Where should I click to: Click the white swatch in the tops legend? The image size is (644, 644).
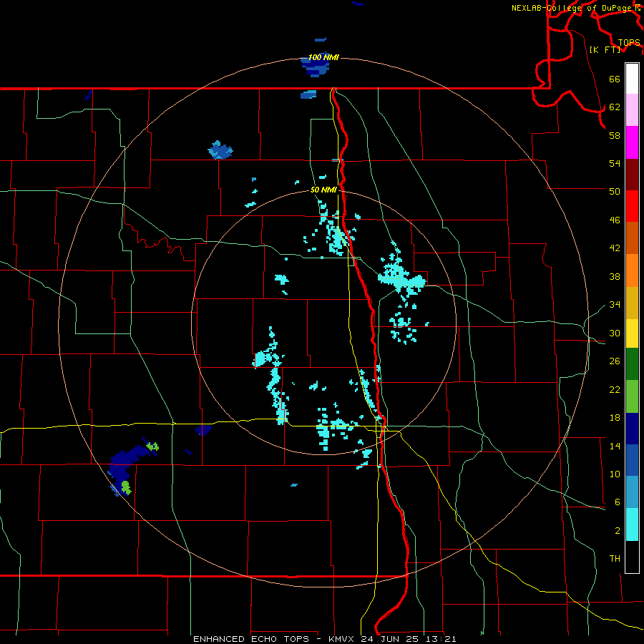pyautogui.click(x=632, y=79)
